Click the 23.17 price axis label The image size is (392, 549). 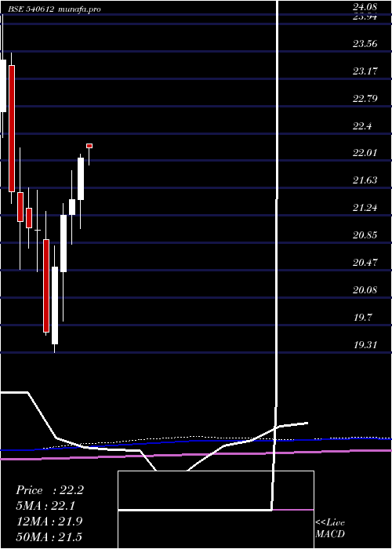point(365,71)
